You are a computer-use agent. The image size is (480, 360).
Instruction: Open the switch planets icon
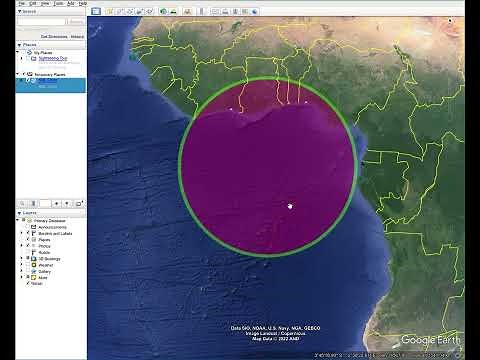coord(187,11)
